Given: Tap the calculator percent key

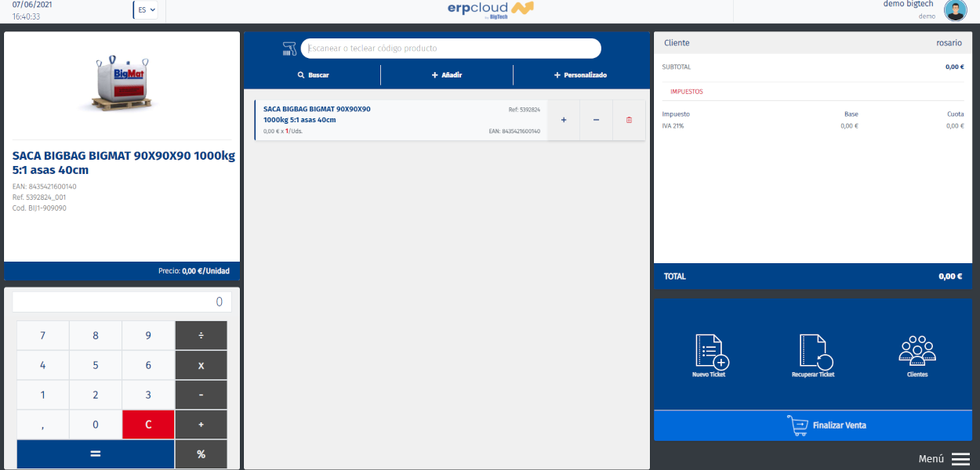Looking at the screenshot, I should [x=201, y=454].
